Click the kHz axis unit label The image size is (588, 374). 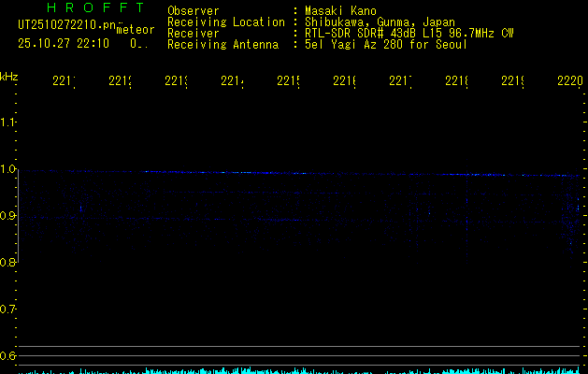click(x=8, y=76)
